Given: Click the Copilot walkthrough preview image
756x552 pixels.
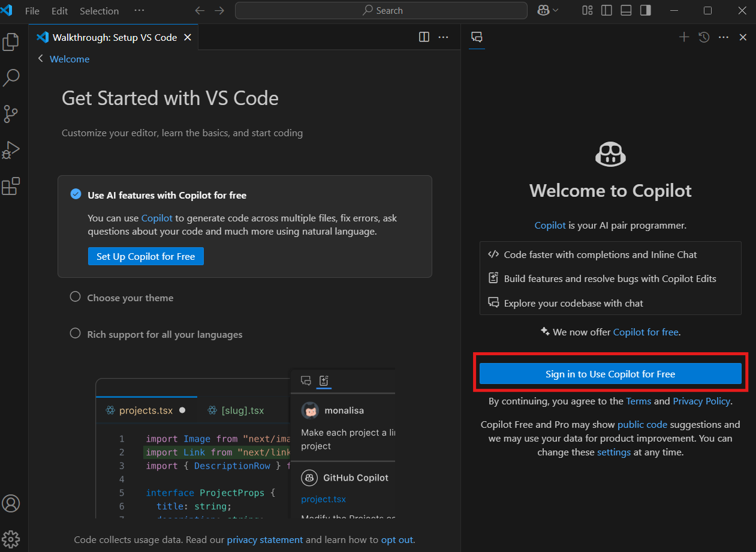Looking at the screenshot, I should pyautogui.click(x=245, y=444).
